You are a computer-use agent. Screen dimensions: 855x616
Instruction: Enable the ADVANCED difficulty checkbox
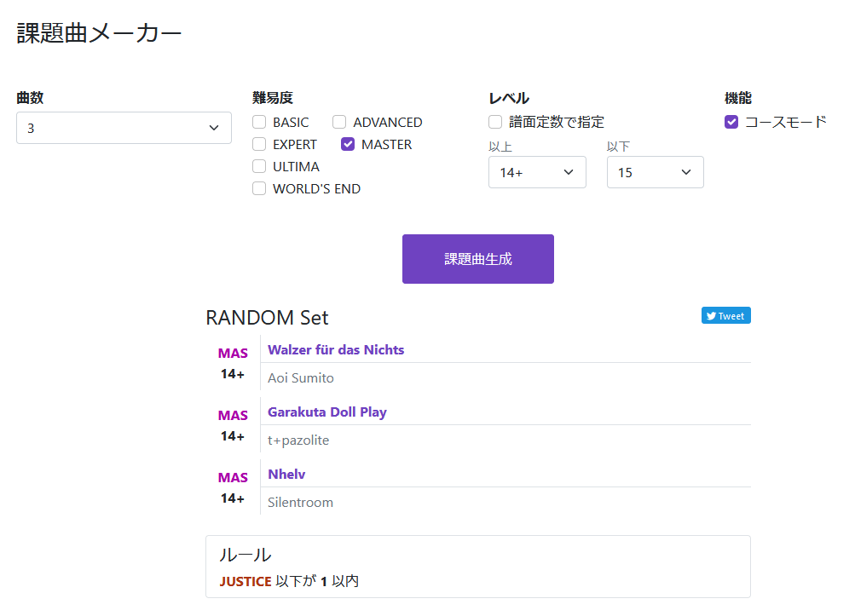pyautogui.click(x=338, y=122)
